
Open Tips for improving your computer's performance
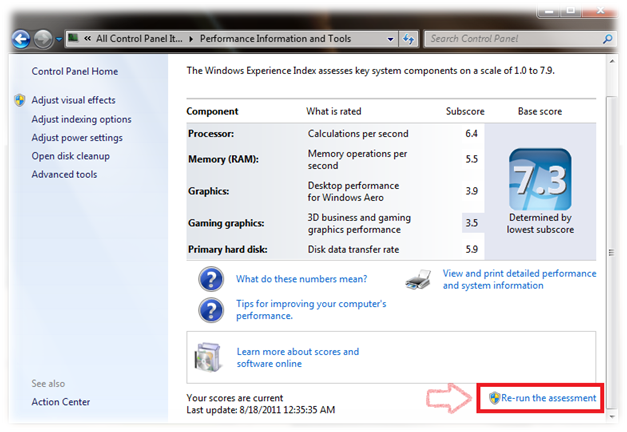coord(311,310)
